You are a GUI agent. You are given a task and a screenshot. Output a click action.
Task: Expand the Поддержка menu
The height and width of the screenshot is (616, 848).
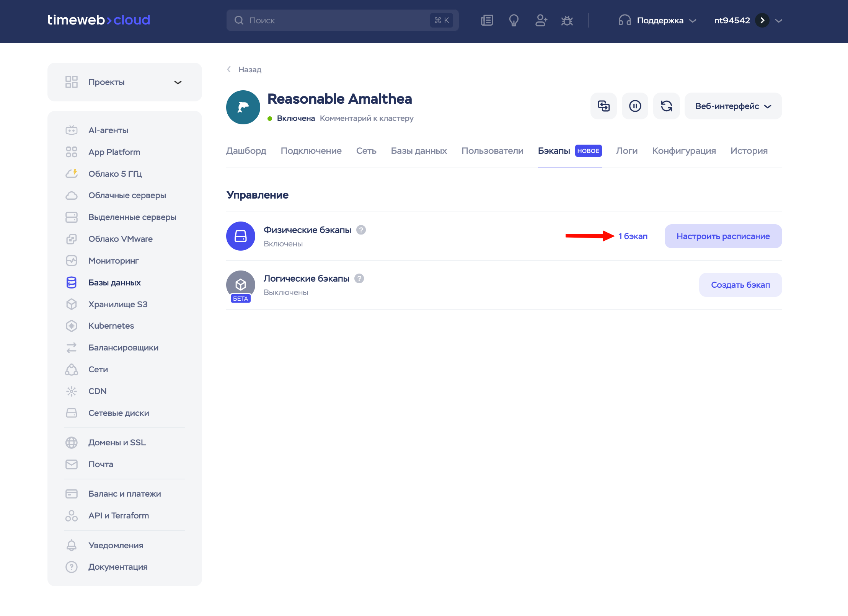[x=657, y=20]
